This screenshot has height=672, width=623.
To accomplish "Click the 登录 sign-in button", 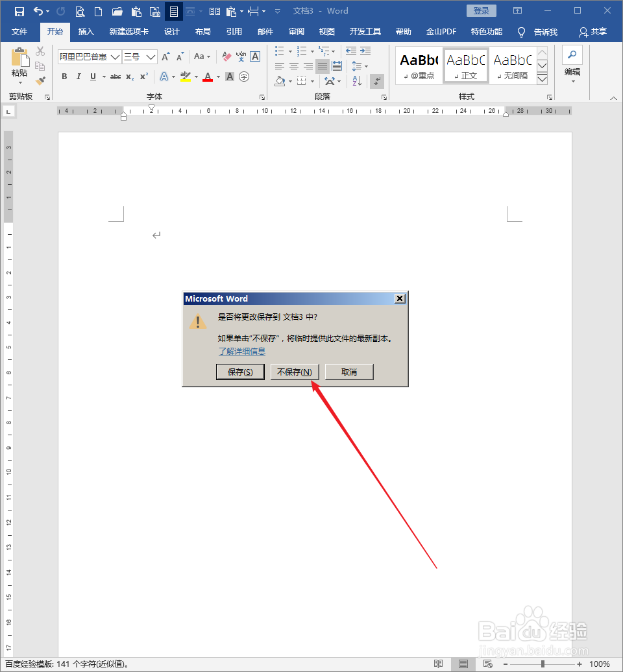I will [x=481, y=11].
